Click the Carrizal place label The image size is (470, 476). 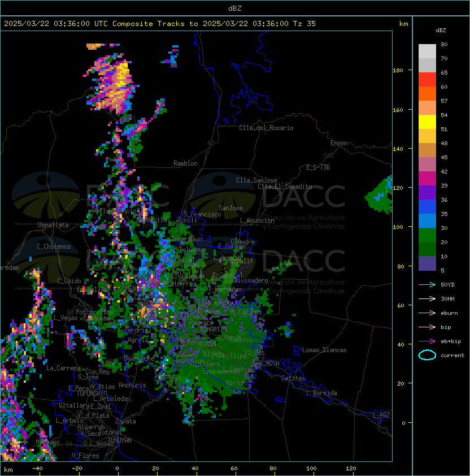coord(168,379)
